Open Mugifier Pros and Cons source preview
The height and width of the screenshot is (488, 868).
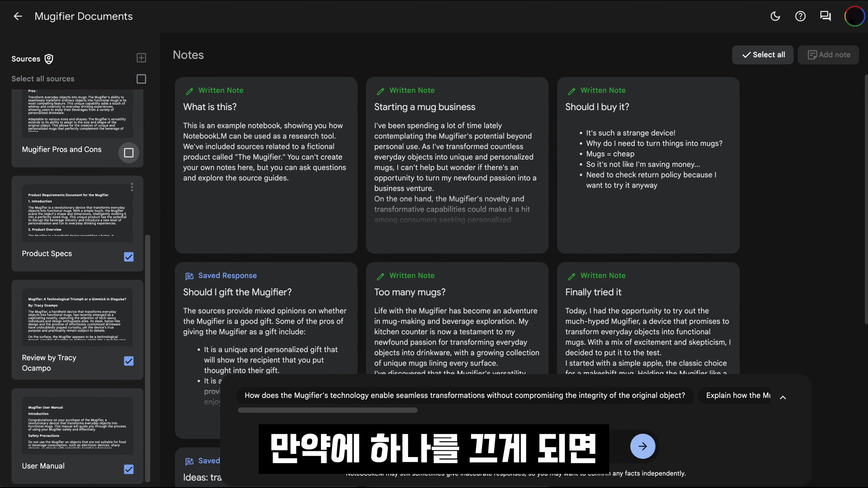point(77,114)
